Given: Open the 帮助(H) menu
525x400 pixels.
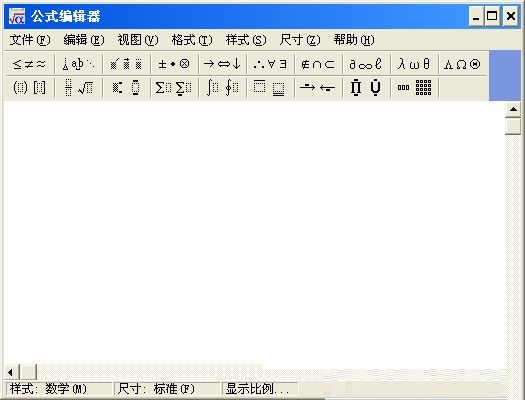Looking at the screenshot, I should click(x=354, y=40).
